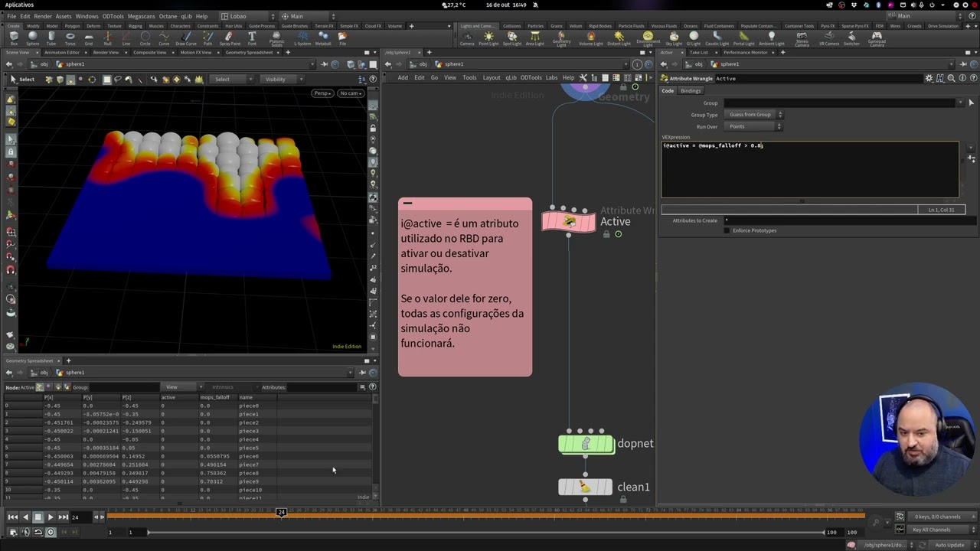The height and width of the screenshot is (551, 980).
Task: Toggle points display in Geometry Spreadsheet
Action: click(x=40, y=387)
